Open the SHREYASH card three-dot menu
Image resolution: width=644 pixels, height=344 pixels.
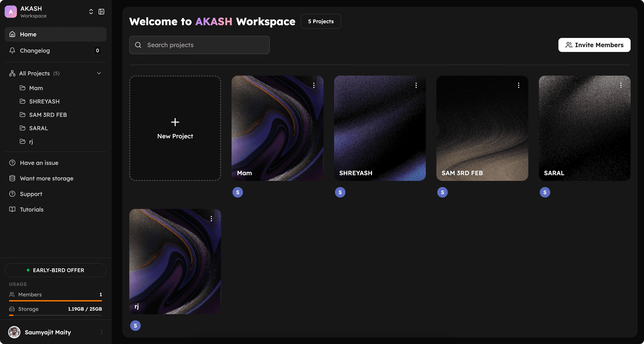[416, 85]
